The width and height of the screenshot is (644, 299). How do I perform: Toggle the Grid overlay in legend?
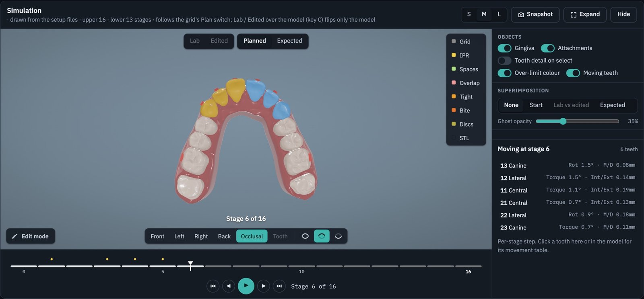(466, 41)
